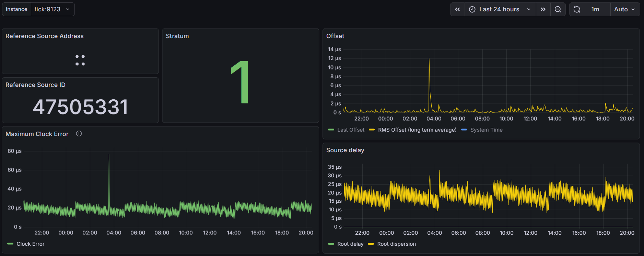Click the instance variable label
Image resolution: width=644 pixels, height=256 pixels.
coord(16,9)
